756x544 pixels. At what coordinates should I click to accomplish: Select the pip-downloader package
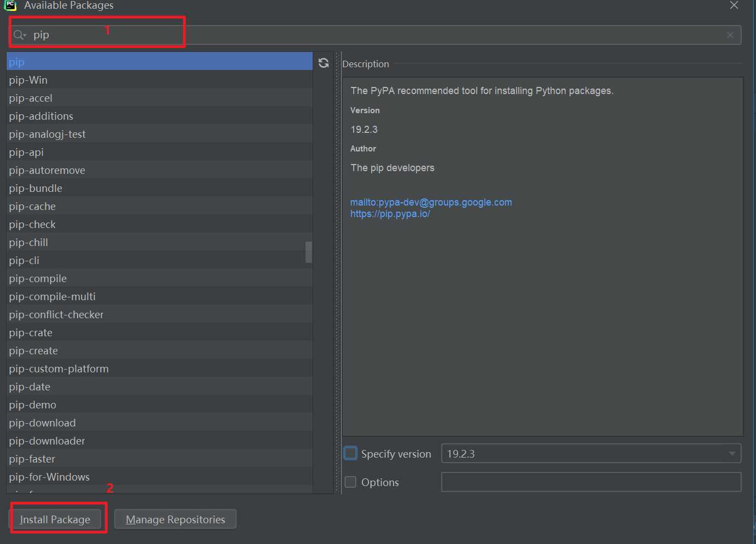(x=159, y=441)
